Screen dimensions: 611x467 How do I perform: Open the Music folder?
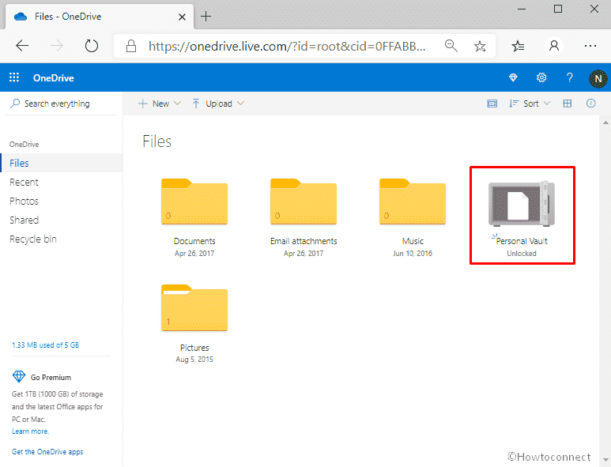[413, 202]
